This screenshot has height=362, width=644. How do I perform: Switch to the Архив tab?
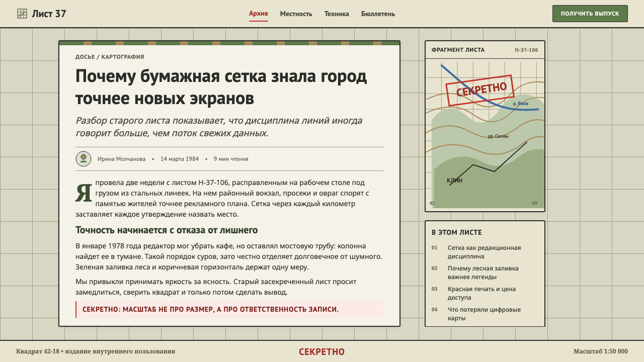pyautogui.click(x=259, y=14)
